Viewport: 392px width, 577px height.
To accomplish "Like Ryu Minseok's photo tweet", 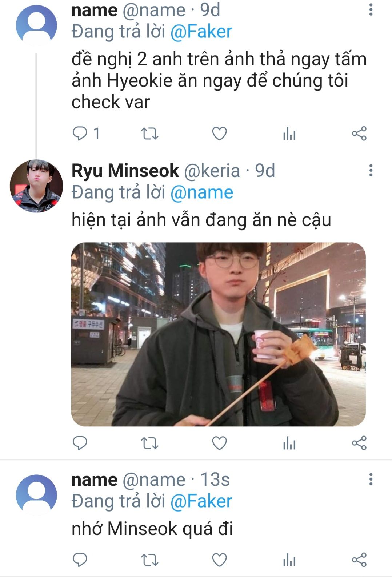I will [219, 443].
